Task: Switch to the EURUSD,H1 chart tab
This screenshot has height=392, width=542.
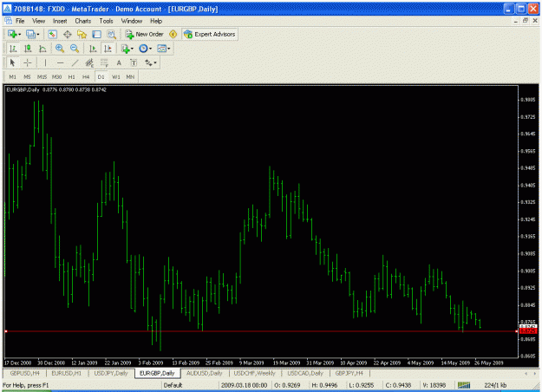Action: [67, 373]
